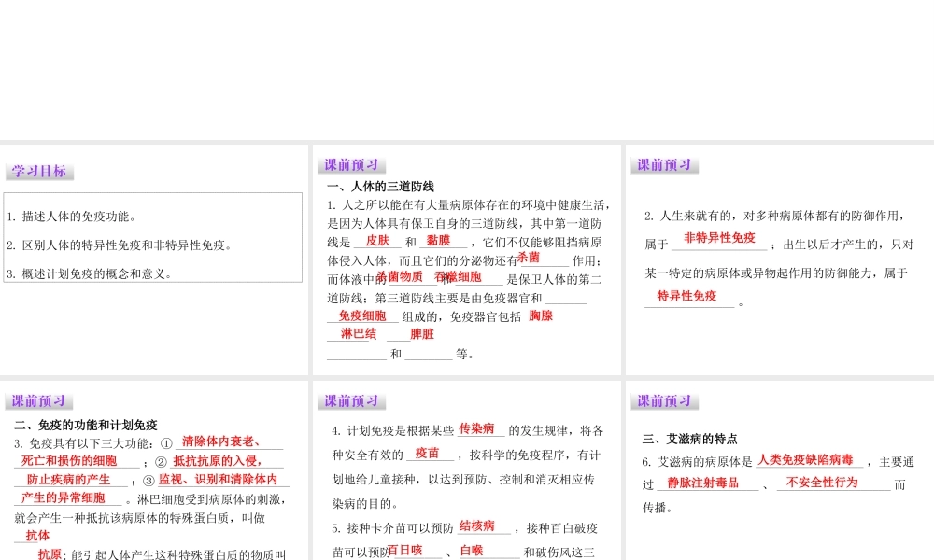
Task: Click the red answer 淋巴结
Action: click(x=359, y=334)
